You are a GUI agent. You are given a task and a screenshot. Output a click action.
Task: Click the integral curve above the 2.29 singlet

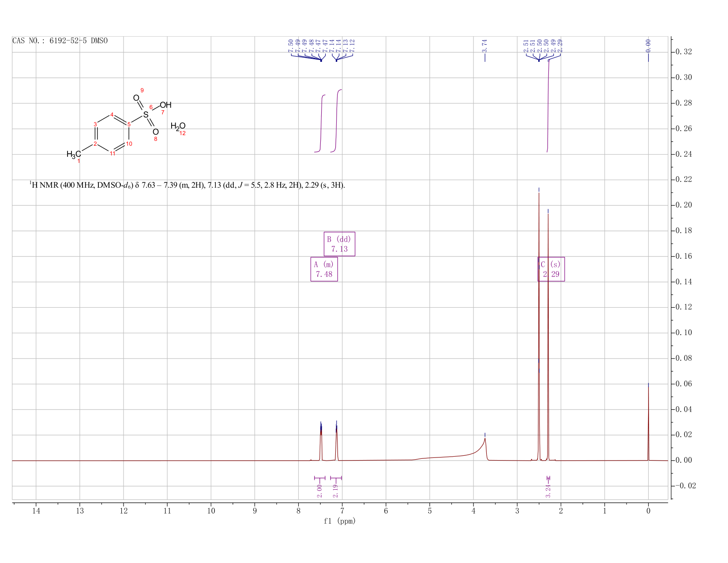pos(548,106)
